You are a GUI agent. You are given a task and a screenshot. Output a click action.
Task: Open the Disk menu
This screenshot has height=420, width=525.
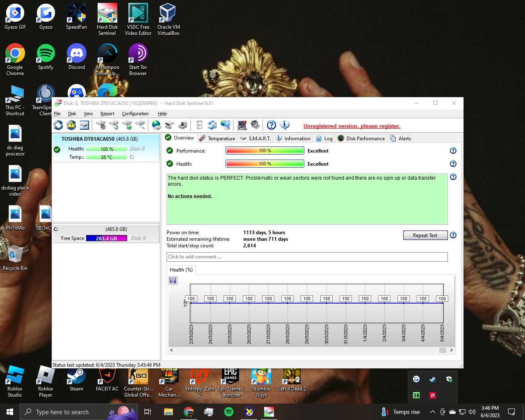(72, 114)
